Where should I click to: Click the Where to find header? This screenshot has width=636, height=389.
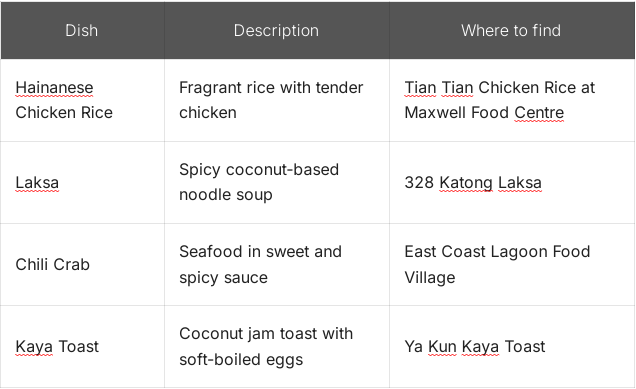(511, 30)
